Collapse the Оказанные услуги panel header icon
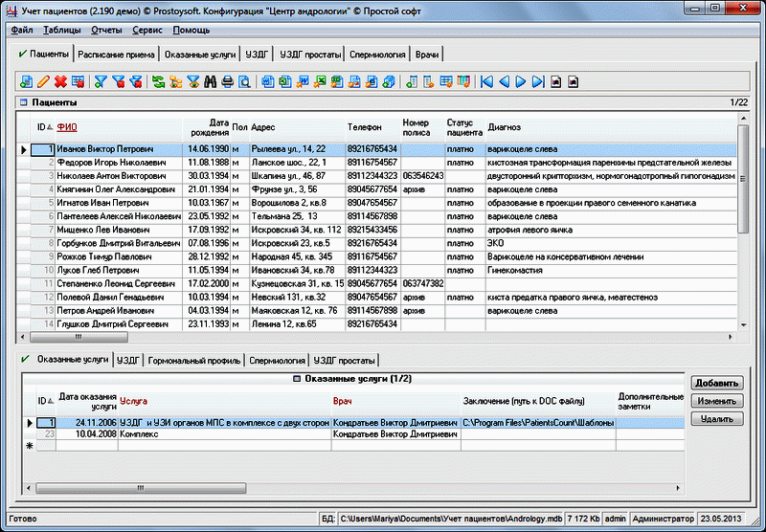The image size is (766, 532). [x=296, y=380]
